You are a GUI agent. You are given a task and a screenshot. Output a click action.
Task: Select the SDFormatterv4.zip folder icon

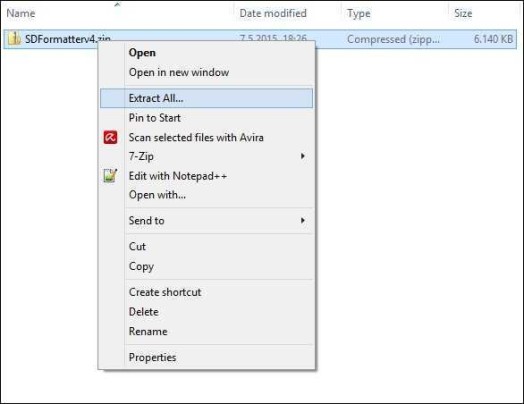click(14, 39)
